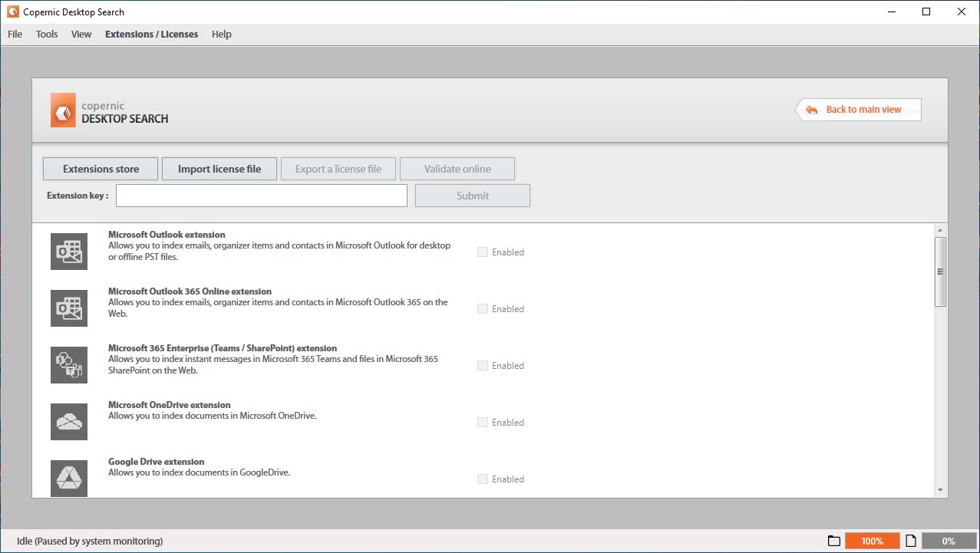Click the Google Drive extension icon
The width and height of the screenshot is (980, 553).
coord(69,479)
